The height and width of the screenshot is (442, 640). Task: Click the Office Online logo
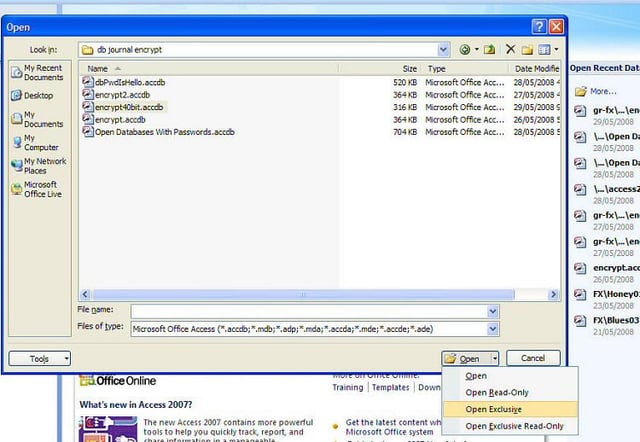(x=118, y=381)
